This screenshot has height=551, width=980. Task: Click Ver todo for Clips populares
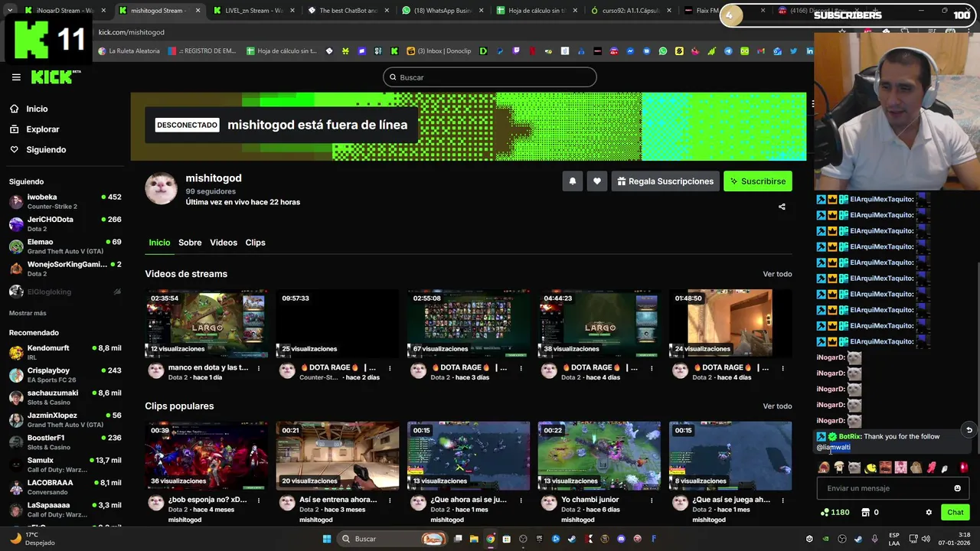click(777, 406)
